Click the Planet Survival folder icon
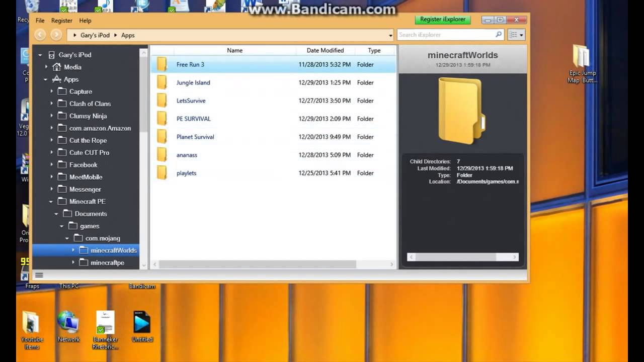The width and height of the screenshot is (644, 362). tap(162, 137)
